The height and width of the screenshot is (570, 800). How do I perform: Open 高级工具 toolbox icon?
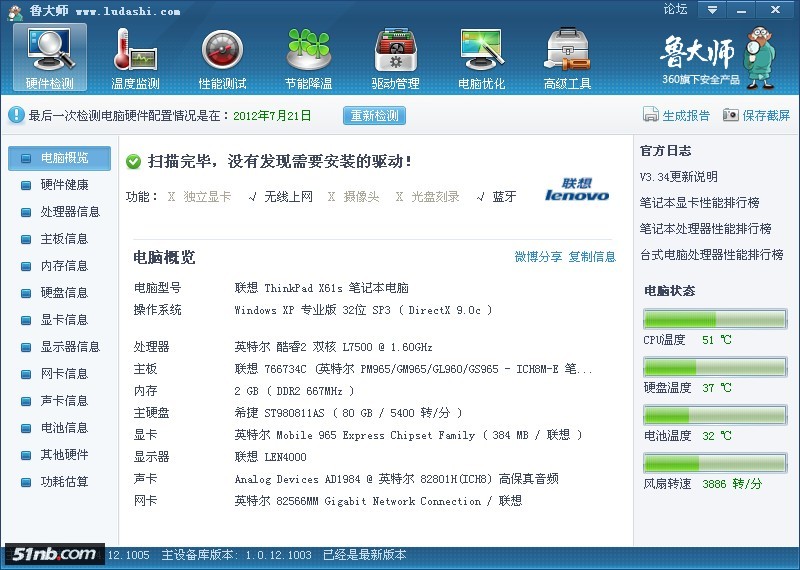point(567,57)
